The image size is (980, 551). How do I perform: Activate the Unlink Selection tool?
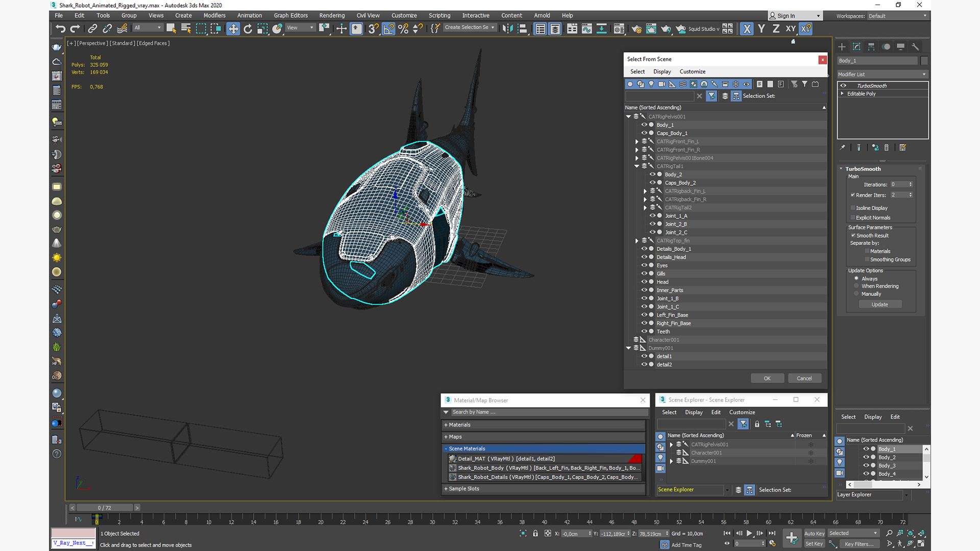pyautogui.click(x=107, y=29)
